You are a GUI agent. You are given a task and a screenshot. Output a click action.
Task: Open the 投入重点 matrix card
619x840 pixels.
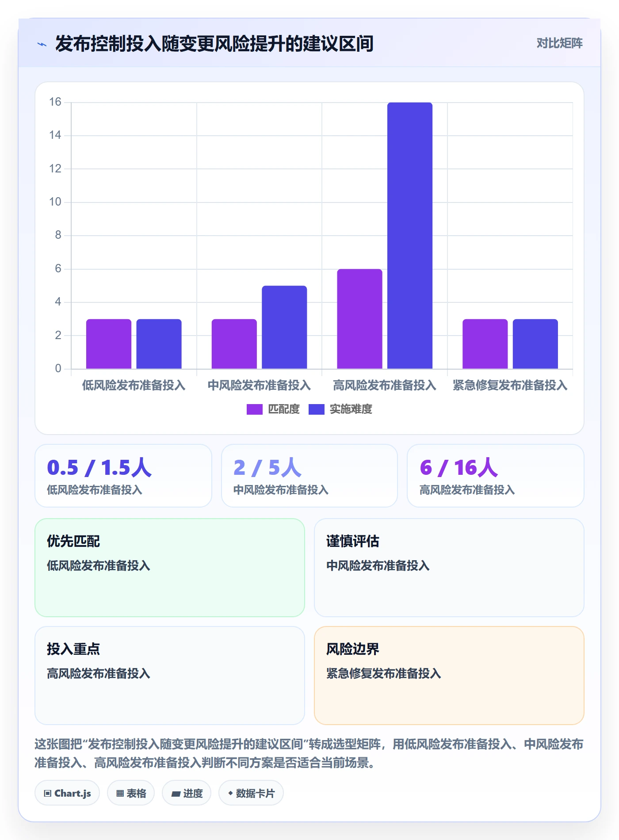(x=170, y=676)
